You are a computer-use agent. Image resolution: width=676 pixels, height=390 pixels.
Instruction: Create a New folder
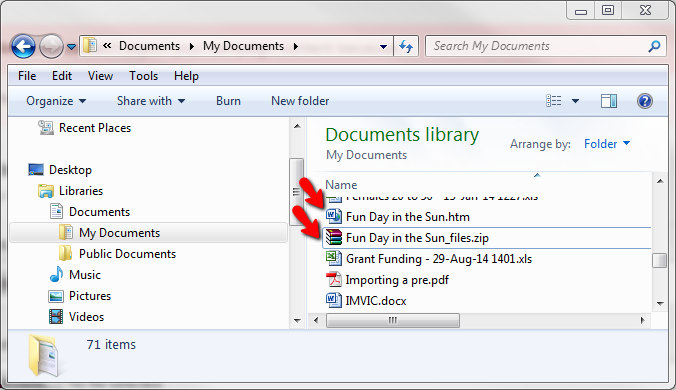[x=300, y=101]
